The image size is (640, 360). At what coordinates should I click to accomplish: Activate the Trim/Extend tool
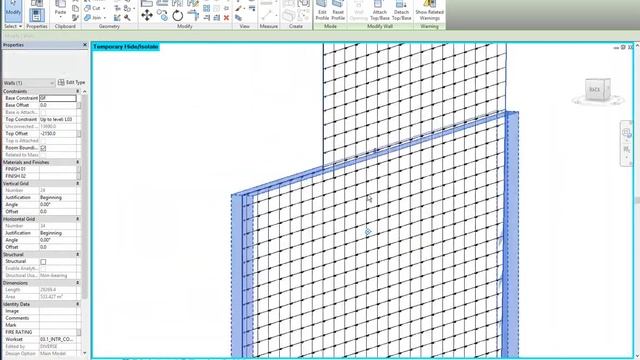[193, 16]
